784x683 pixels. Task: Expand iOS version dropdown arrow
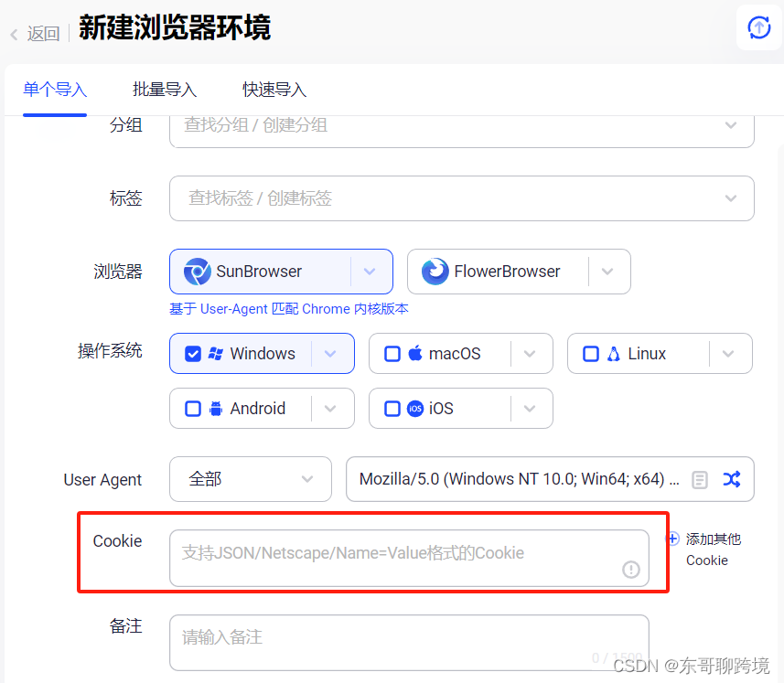(530, 409)
